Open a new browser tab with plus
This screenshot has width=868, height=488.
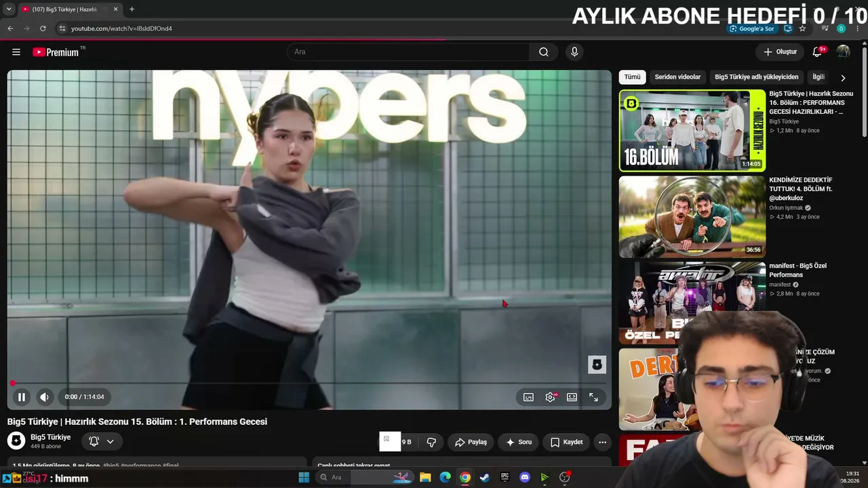coord(132,9)
